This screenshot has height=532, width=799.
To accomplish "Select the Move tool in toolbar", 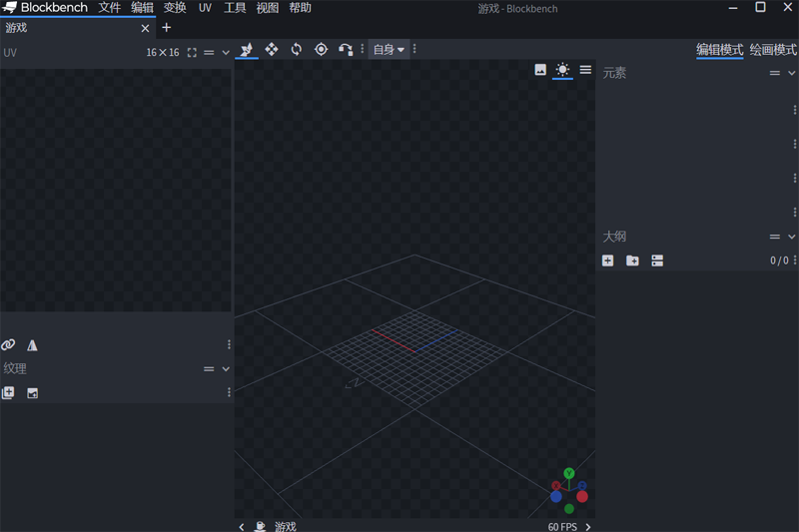I will tap(246, 49).
